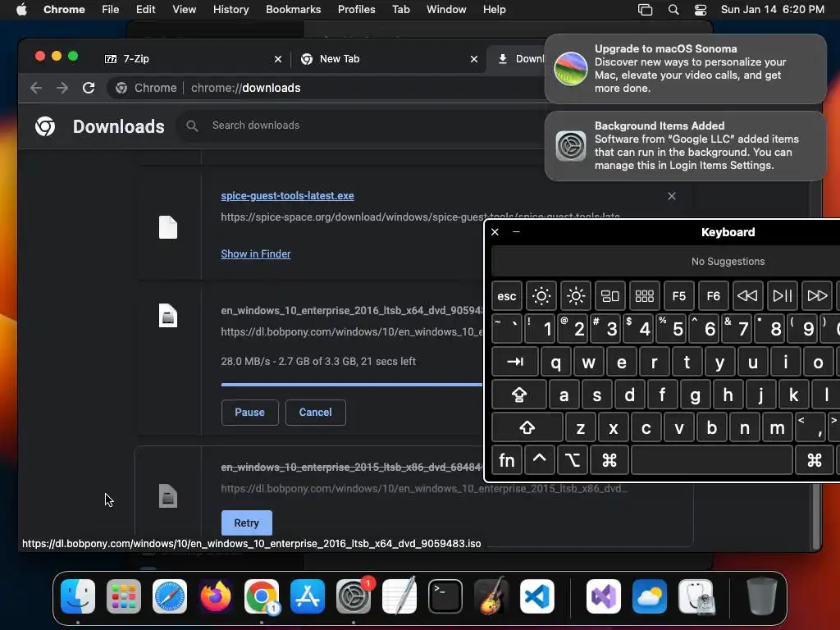840x630 pixels.
Task: Toggle the caps lock key on the virtual keyboard
Action: (x=519, y=395)
